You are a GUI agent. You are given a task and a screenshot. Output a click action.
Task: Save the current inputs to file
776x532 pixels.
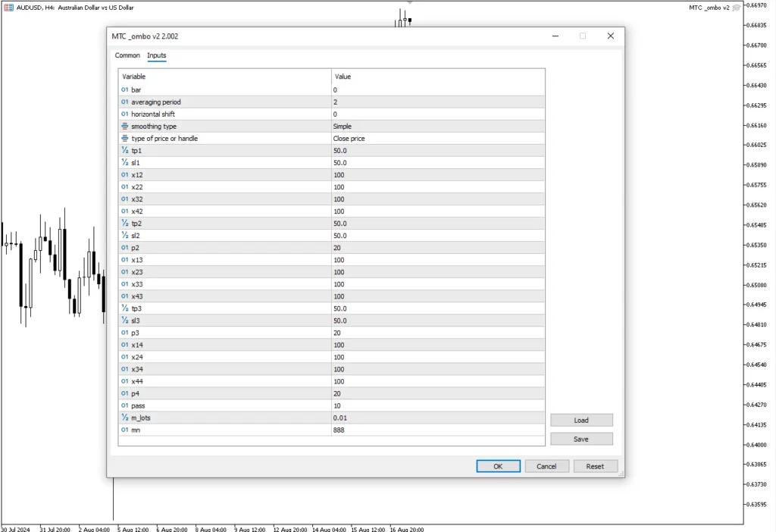[x=581, y=439]
